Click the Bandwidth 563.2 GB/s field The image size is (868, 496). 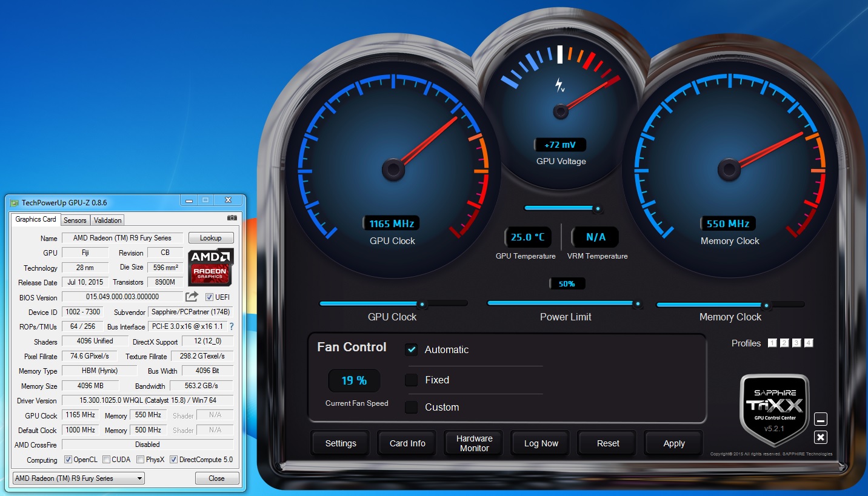coord(201,386)
